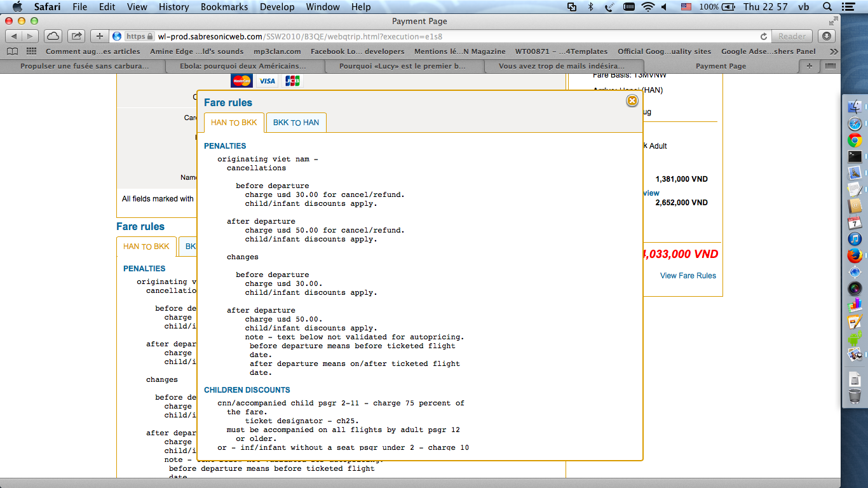Show Safari downloads
The width and height of the screenshot is (868, 488).
[x=826, y=36]
